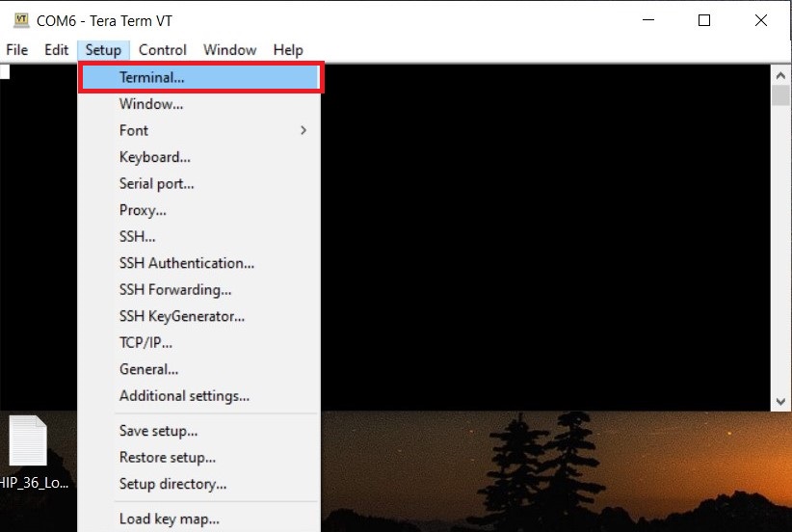Image resolution: width=792 pixels, height=532 pixels.
Task: Open SSH Authentication... settings
Action: coord(186,263)
